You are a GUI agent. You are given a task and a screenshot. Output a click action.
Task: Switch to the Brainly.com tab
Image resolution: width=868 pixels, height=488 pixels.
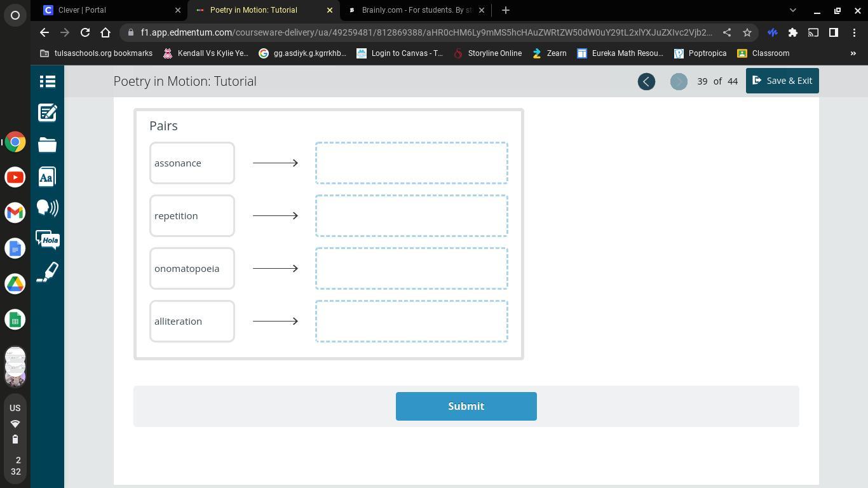point(416,10)
